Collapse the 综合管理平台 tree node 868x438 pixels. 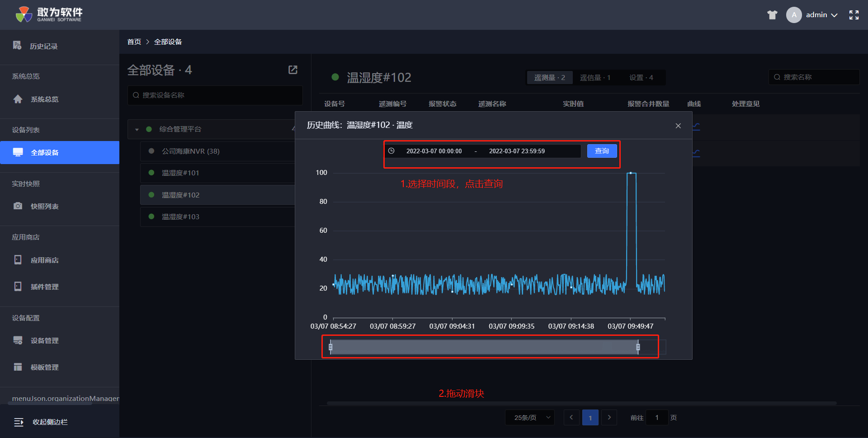[137, 130]
